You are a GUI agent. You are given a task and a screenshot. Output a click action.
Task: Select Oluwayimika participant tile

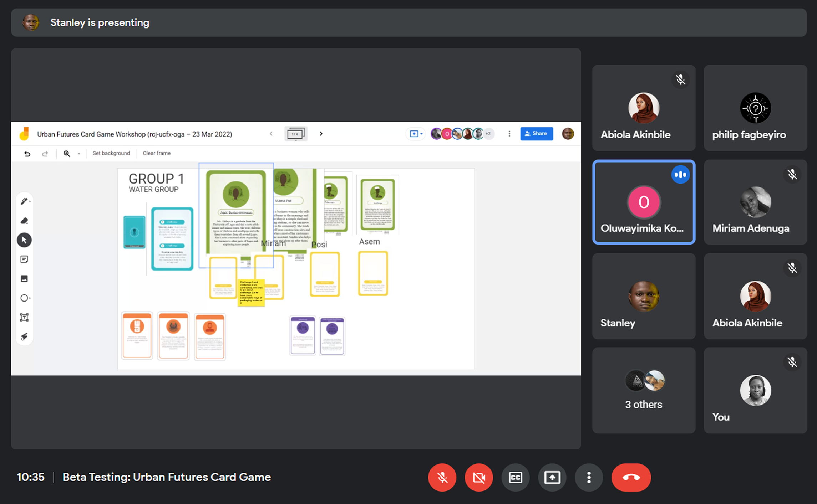(644, 202)
